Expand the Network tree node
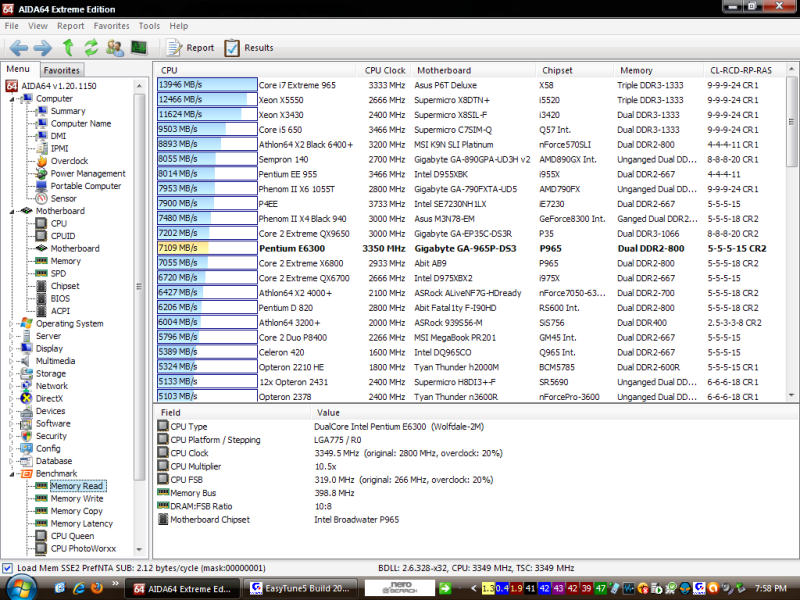 pyautogui.click(x=12, y=386)
